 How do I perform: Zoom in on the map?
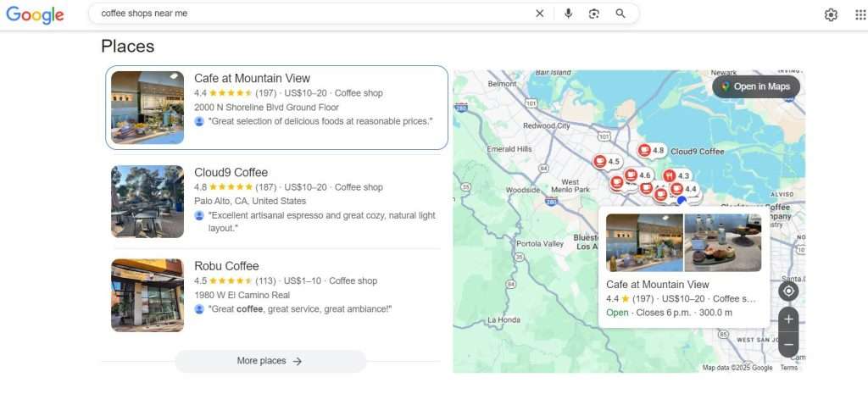(788, 319)
